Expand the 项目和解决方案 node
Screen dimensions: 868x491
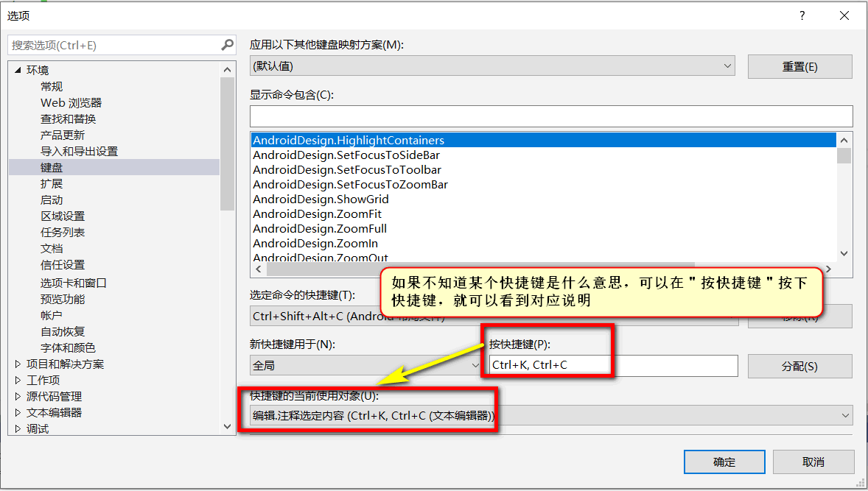click(x=18, y=364)
